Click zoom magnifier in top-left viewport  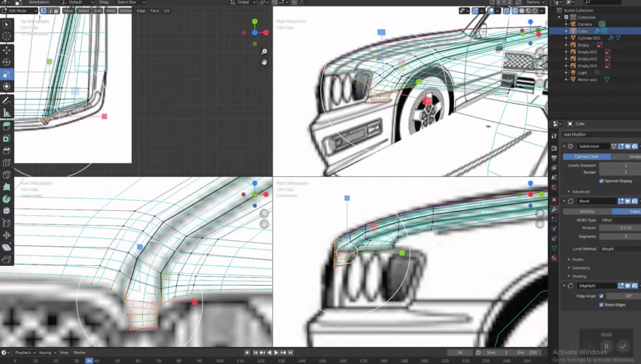[x=264, y=51]
